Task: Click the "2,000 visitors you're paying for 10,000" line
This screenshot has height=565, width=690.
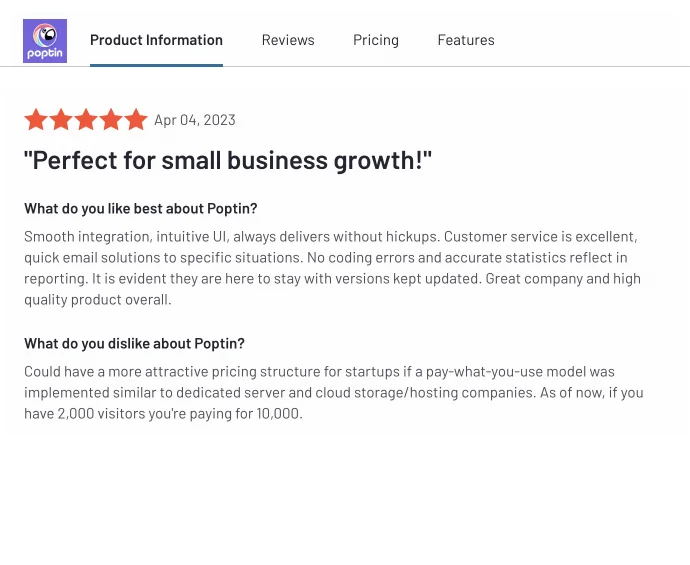Action: 162,414
